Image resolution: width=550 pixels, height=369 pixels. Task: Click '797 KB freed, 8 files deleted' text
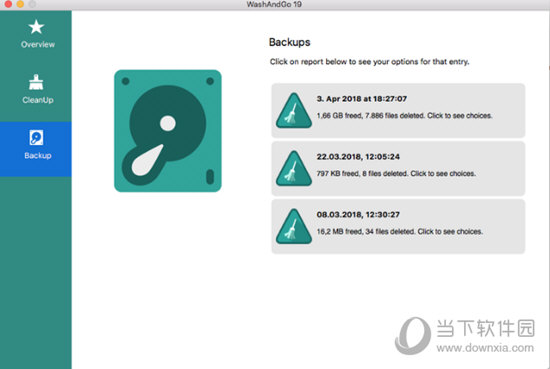(x=362, y=174)
